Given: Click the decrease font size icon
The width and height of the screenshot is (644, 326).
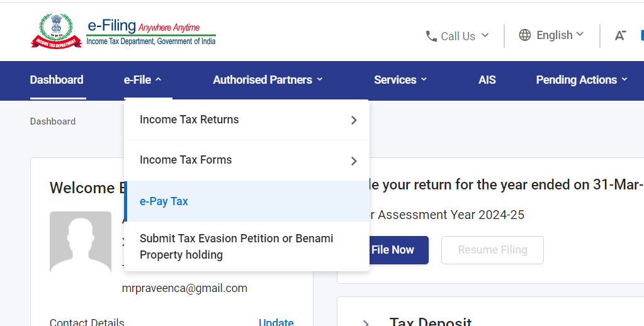Looking at the screenshot, I should [620, 36].
